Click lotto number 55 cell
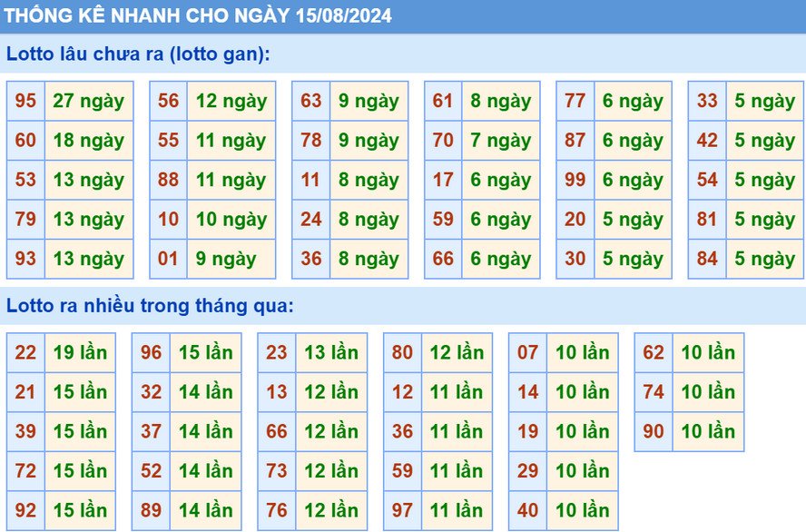 pyautogui.click(x=168, y=141)
